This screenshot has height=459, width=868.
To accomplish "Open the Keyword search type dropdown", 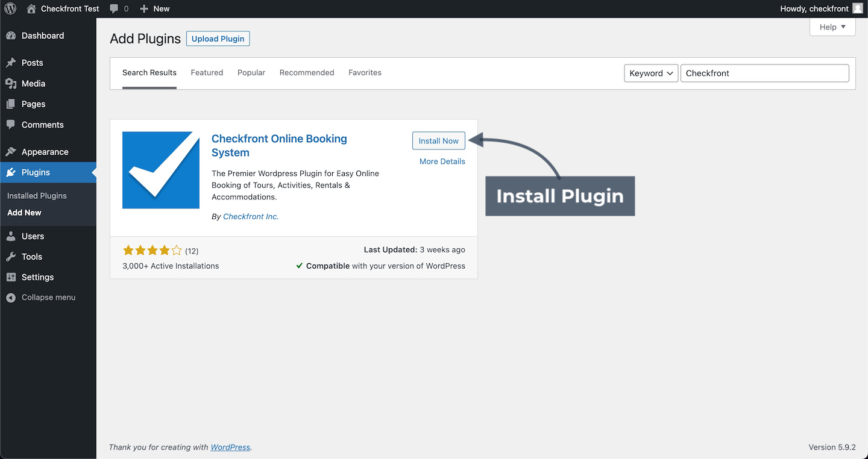I will point(651,73).
